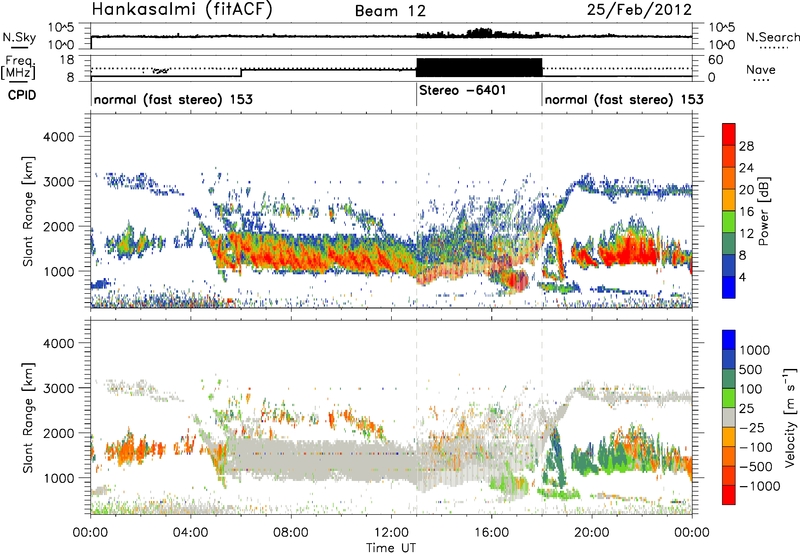Select the 12:00 time tick label
Viewport: 800px width, 554px height.
coord(391,533)
